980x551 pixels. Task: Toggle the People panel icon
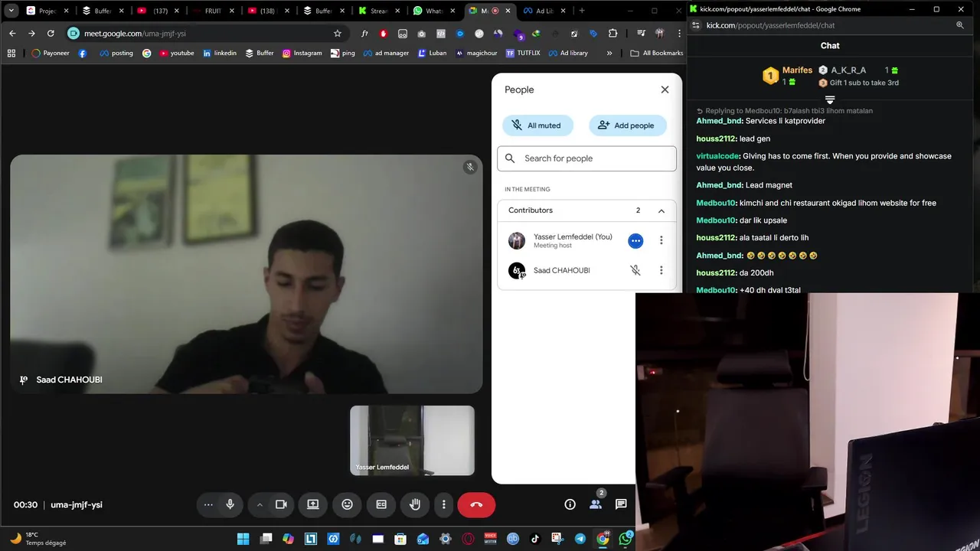tap(595, 504)
